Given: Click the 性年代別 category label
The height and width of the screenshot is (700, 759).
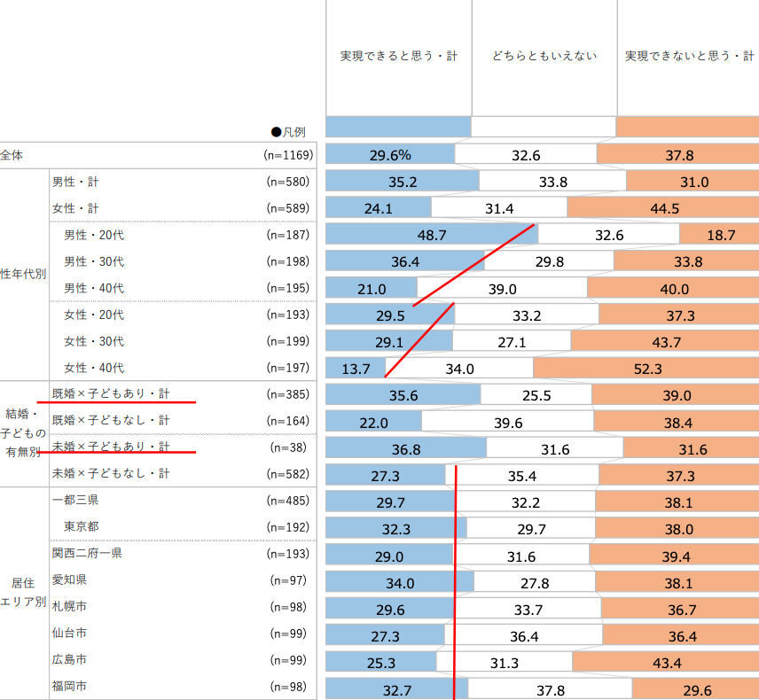Looking at the screenshot, I should click(23, 275).
